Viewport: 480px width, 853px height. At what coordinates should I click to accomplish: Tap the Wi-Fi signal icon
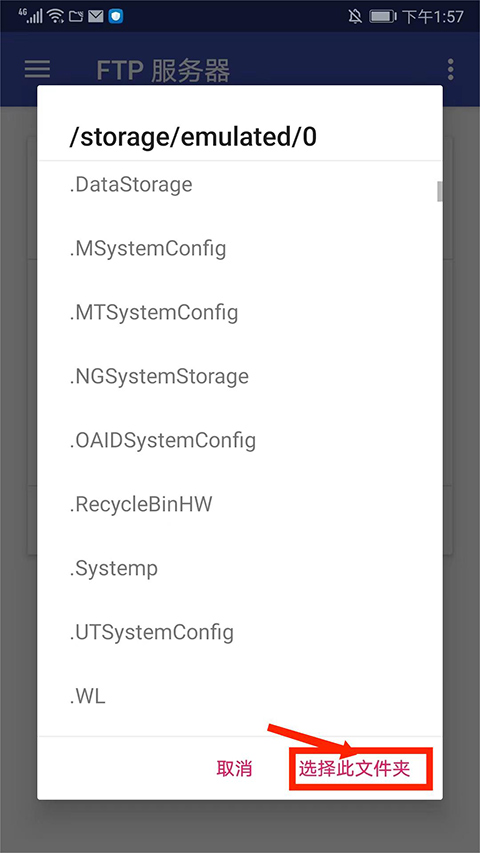coord(56,16)
